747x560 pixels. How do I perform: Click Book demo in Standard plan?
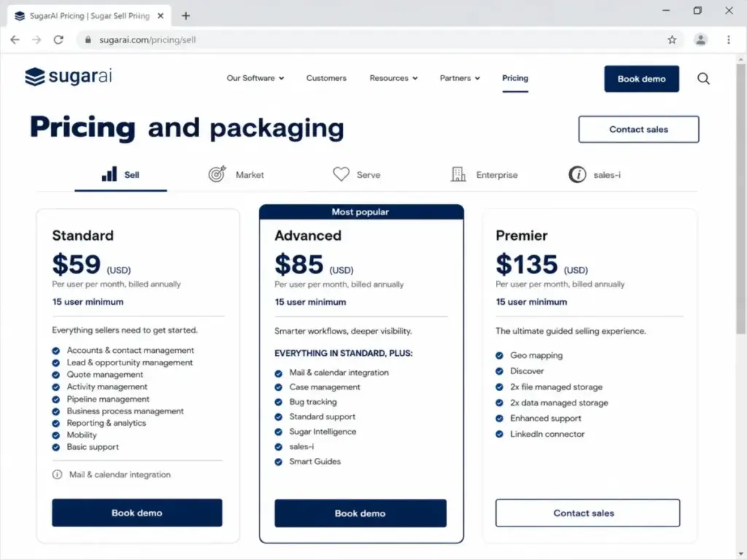click(136, 513)
